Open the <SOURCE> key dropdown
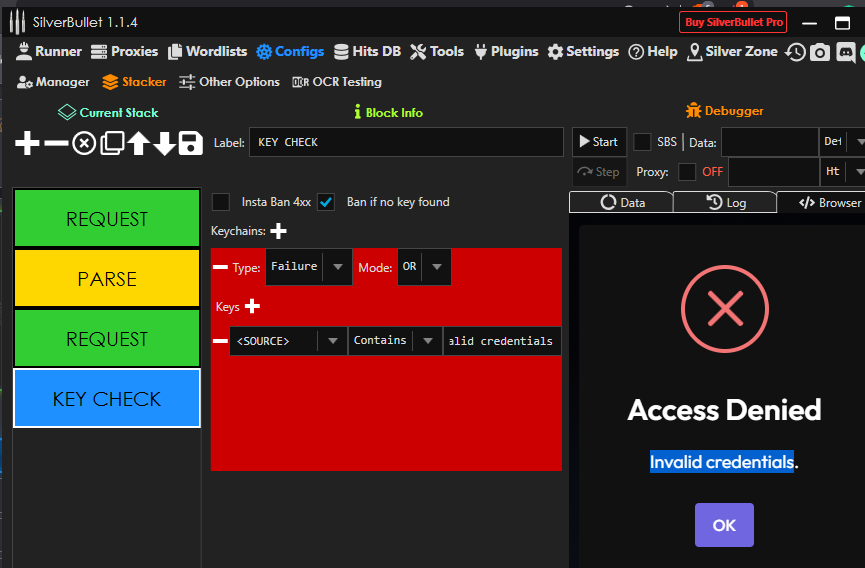 click(289, 341)
